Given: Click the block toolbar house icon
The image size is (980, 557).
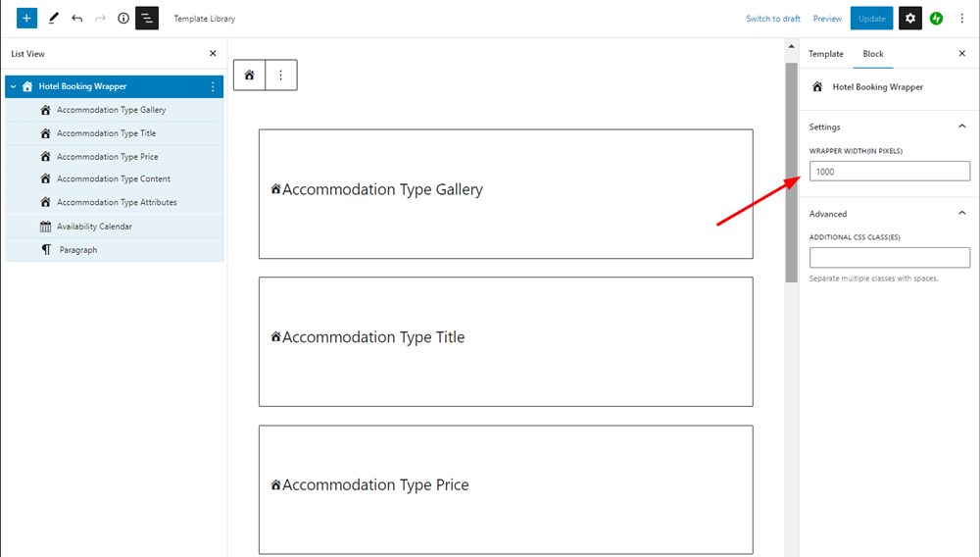Looking at the screenshot, I should (249, 75).
